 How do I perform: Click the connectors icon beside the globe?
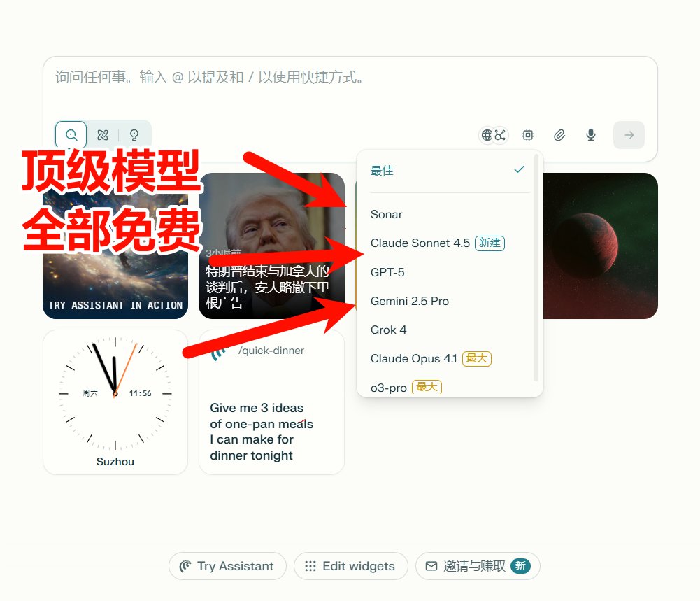[501, 135]
